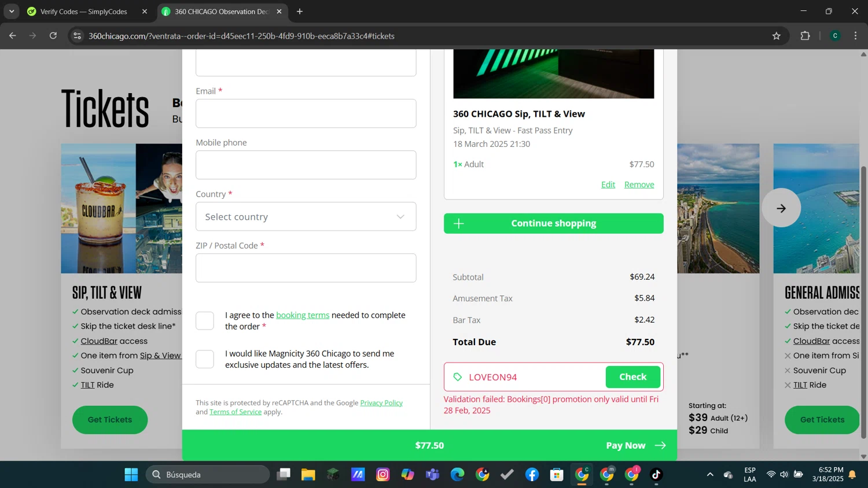The height and width of the screenshot is (488, 868).
Task: Open Task View from the taskbar
Action: pos(283,475)
